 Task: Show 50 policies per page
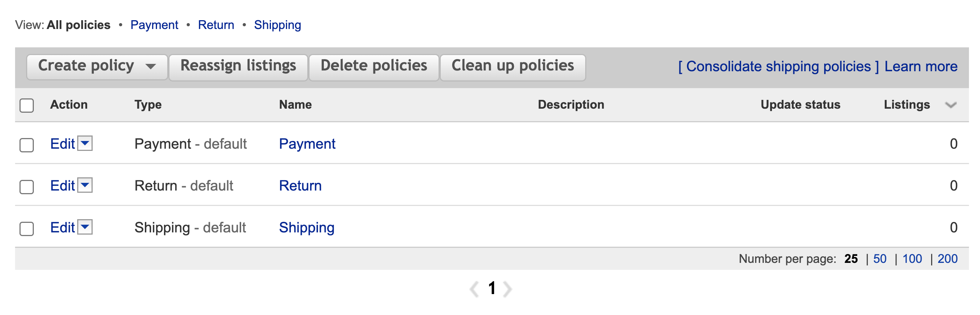point(880,259)
